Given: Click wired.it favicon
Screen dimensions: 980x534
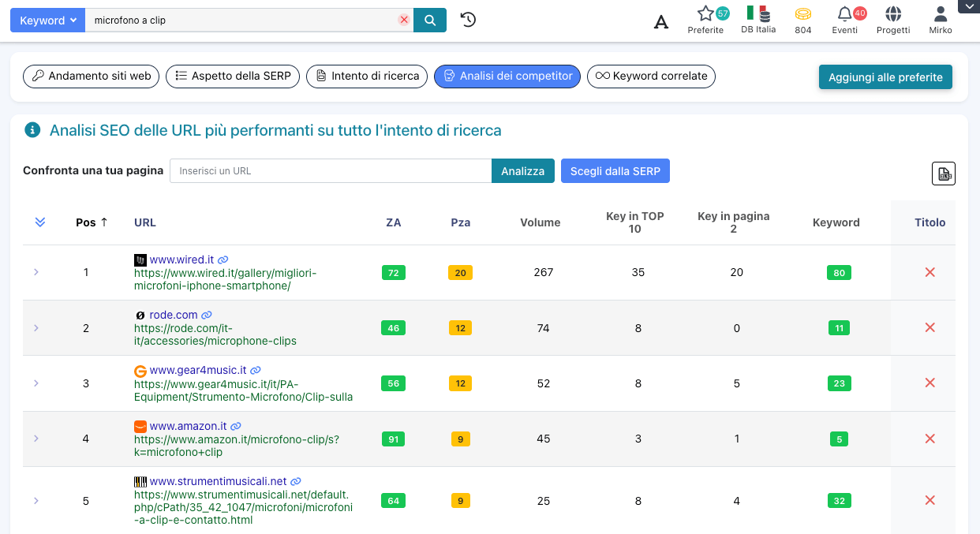Looking at the screenshot, I should (140, 260).
